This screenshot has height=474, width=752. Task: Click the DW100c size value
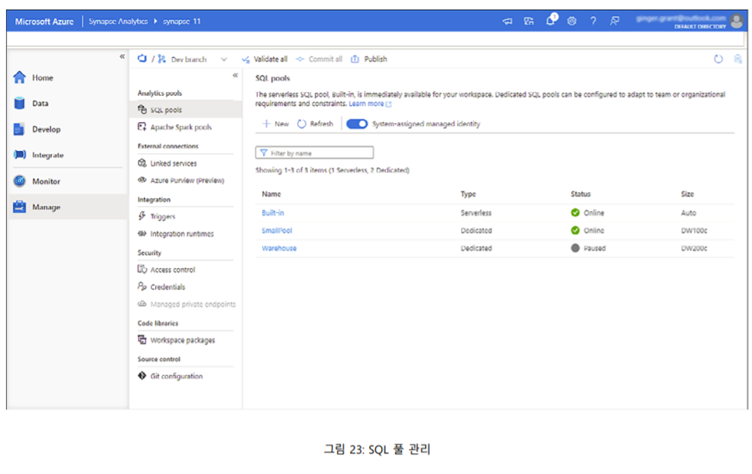click(694, 230)
